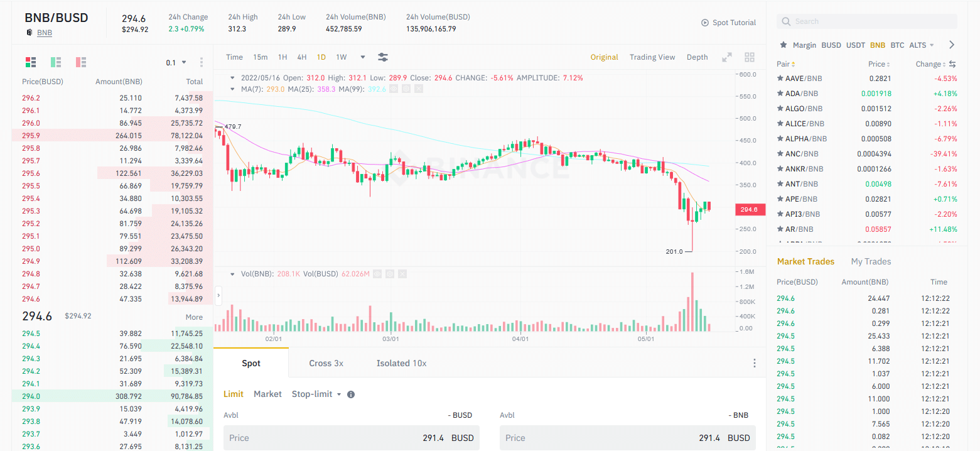Show combined buy and sell order book view
The height and width of the screenshot is (451, 980).
pyautogui.click(x=31, y=62)
